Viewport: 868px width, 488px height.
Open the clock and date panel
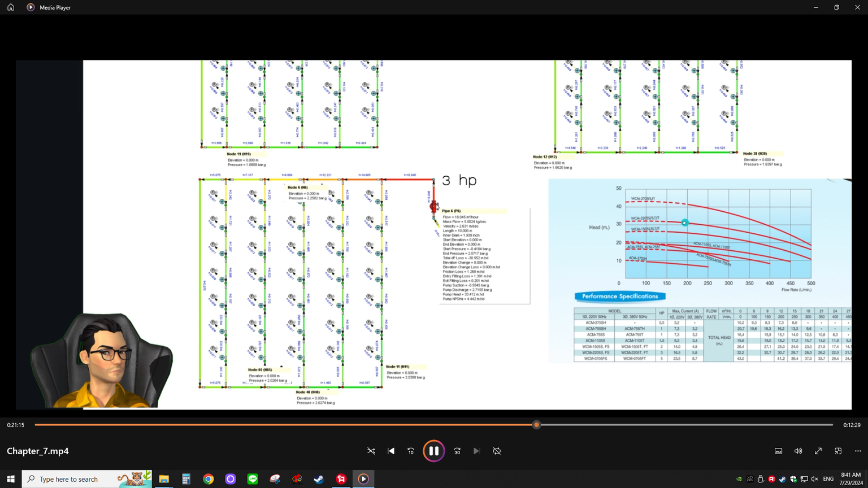[x=850, y=479]
